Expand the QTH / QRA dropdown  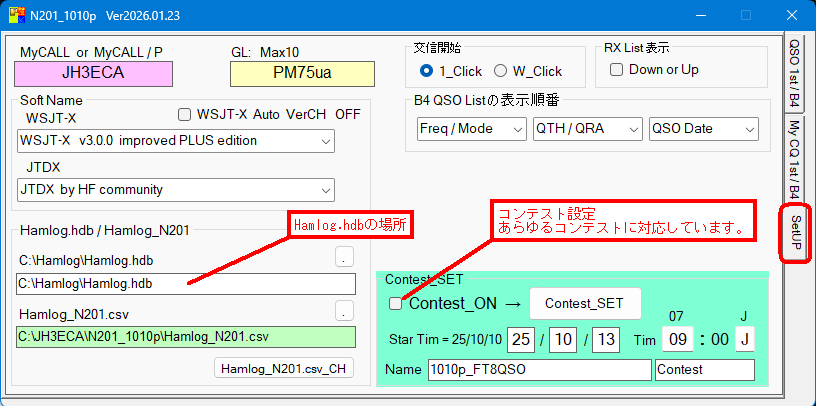[587, 129]
